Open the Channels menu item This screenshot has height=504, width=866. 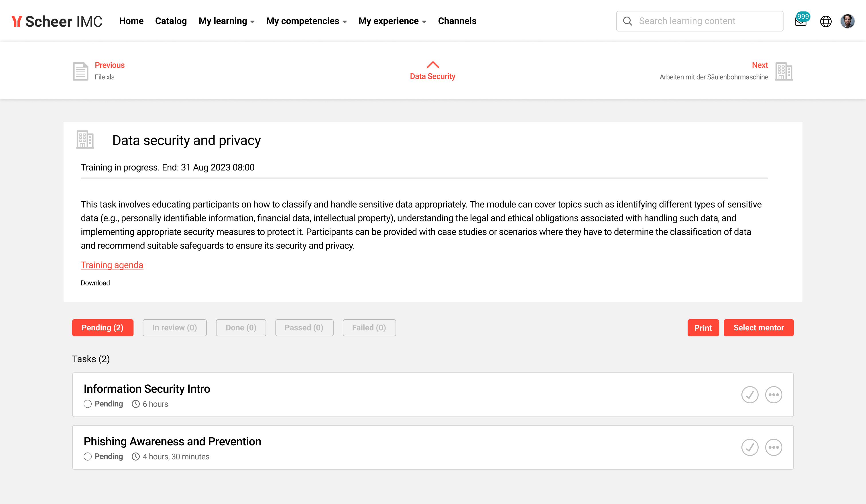tap(457, 21)
